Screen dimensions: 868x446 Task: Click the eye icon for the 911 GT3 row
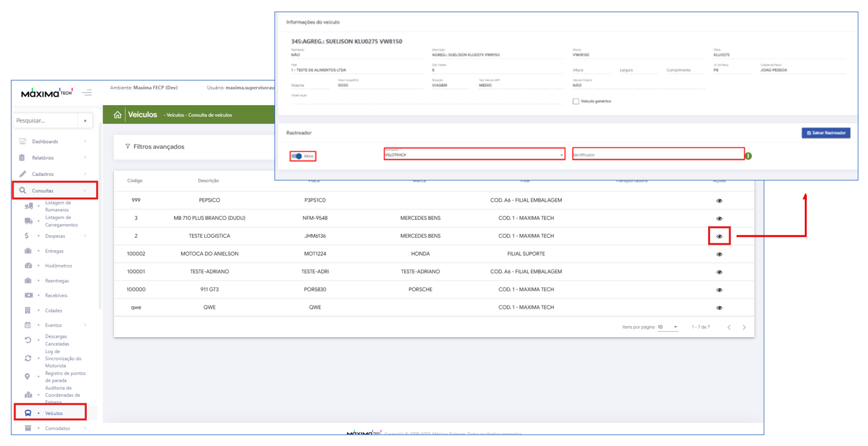click(x=719, y=290)
